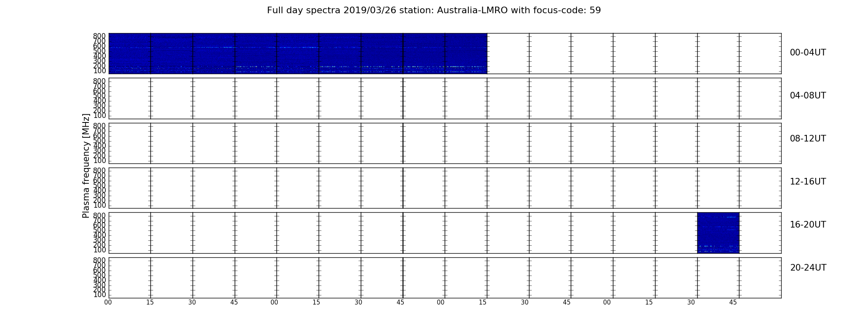Click the 800 tick label of the 00-04UT panel
The height and width of the screenshot is (331, 868).
click(x=99, y=36)
